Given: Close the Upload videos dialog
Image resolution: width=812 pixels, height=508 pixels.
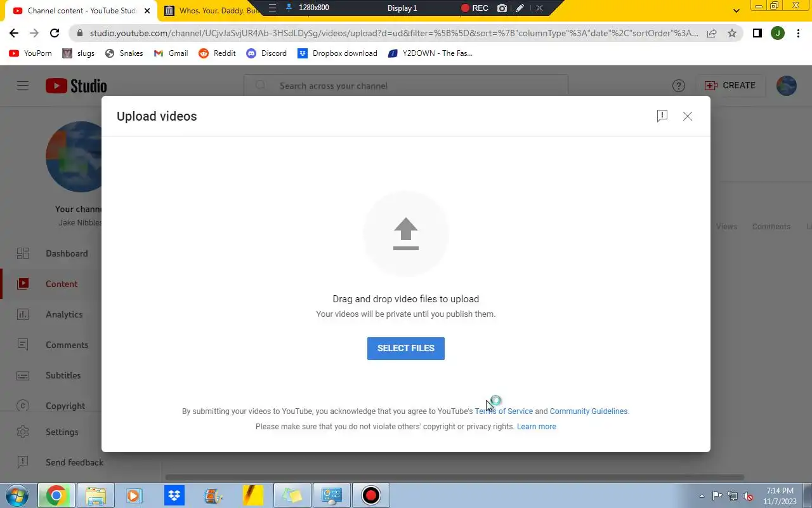Looking at the screenshot, I should click(x=688, y=116).
